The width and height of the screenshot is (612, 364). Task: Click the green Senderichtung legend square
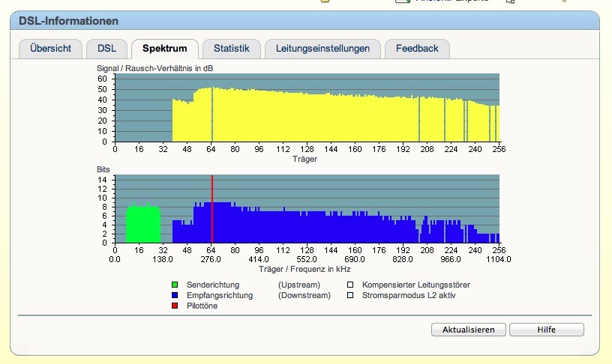coord(175,285)
